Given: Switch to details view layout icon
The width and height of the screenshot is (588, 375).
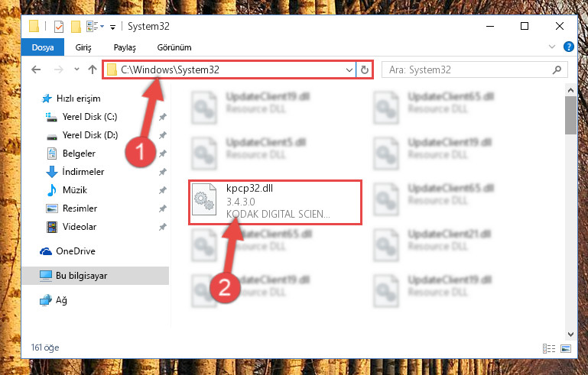Looking at the screenshot, I should [x=549, y=348].
